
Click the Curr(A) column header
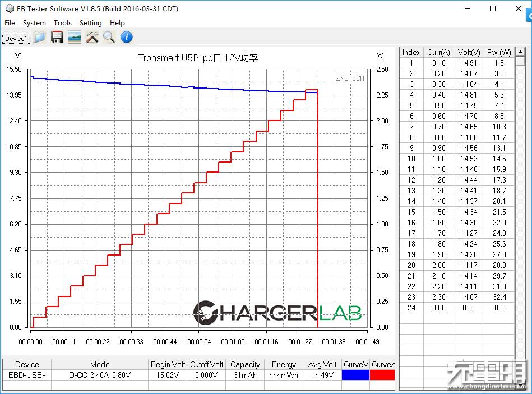438,52
